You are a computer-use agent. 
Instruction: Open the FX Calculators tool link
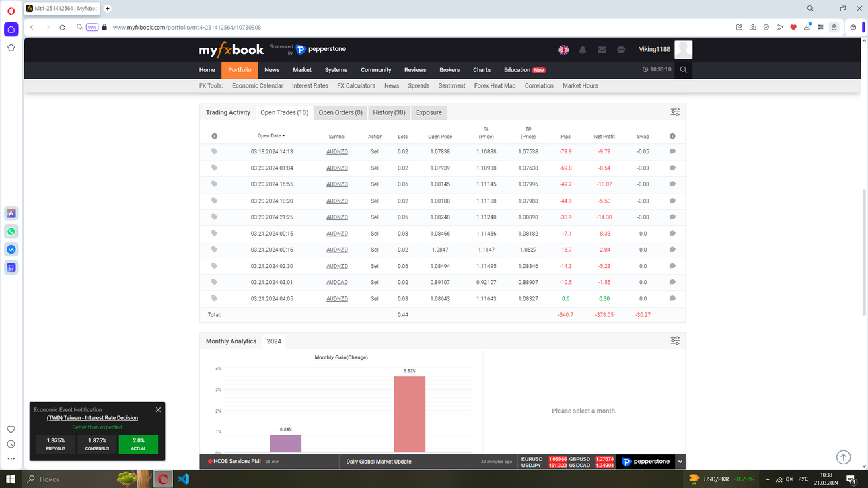356,86
